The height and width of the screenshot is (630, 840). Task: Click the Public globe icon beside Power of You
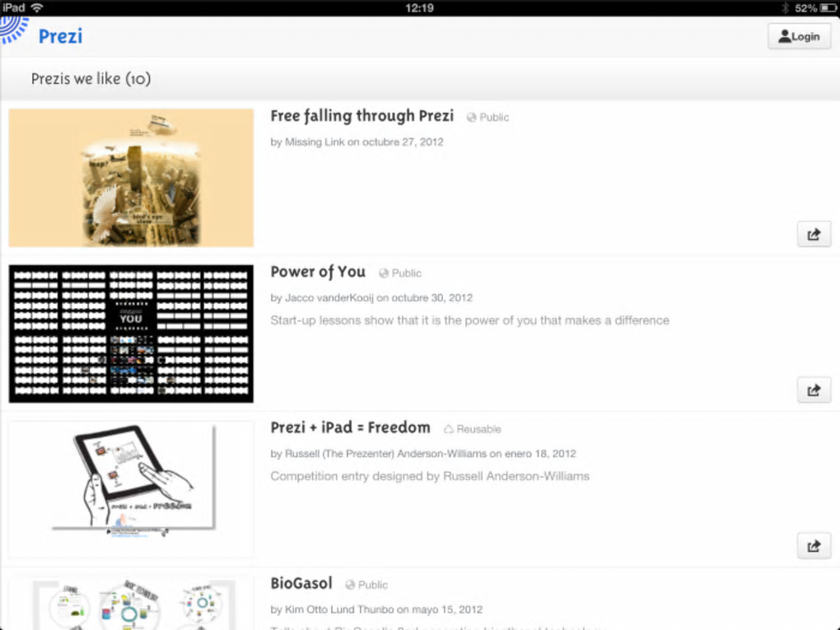[384, 273]
